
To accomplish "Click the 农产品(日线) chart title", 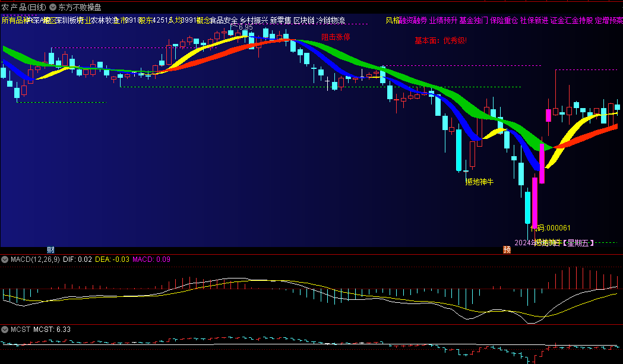I will click(24, 7).
